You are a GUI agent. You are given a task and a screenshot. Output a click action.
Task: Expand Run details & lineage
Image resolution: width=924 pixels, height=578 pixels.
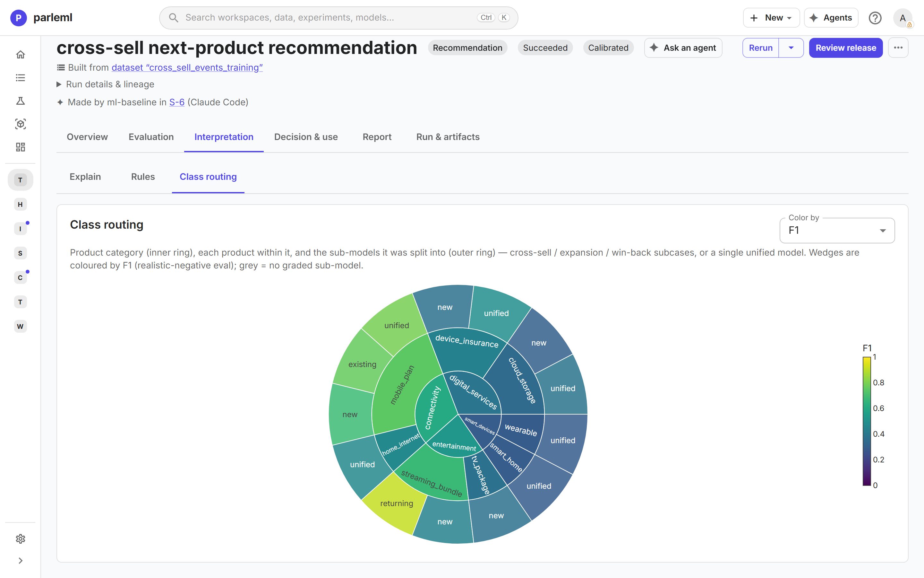pos(105,84)
